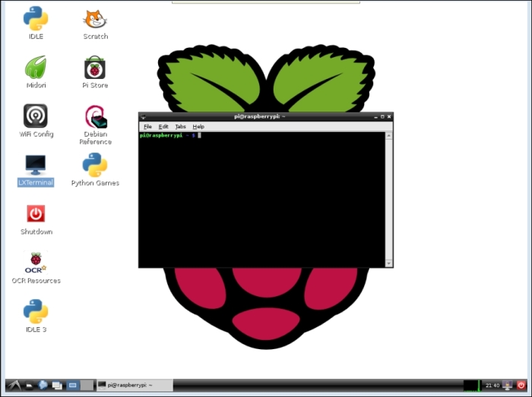
Task: Open the Help menu in LXTerminal
Action: [x=198, y=127]
